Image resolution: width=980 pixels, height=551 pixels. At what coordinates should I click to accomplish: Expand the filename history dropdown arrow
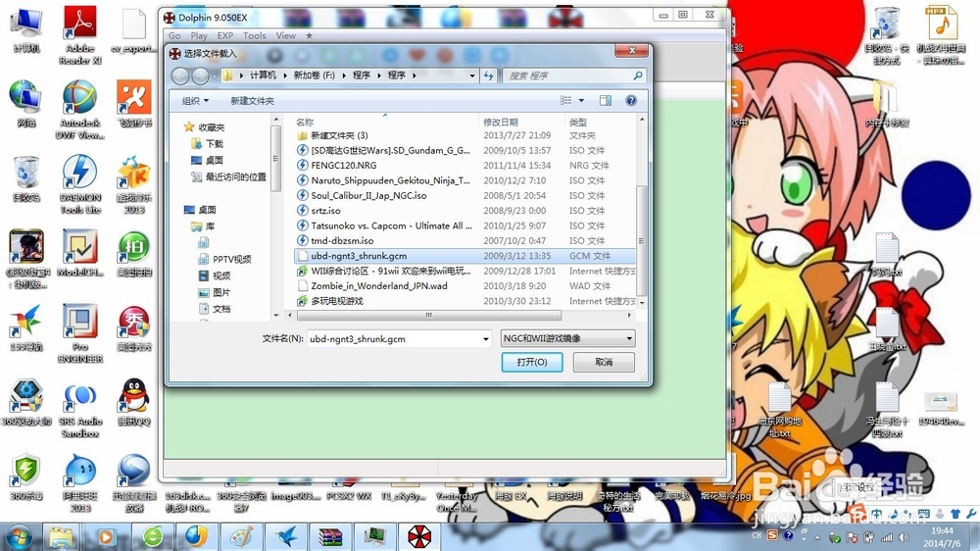click(486, 339)
